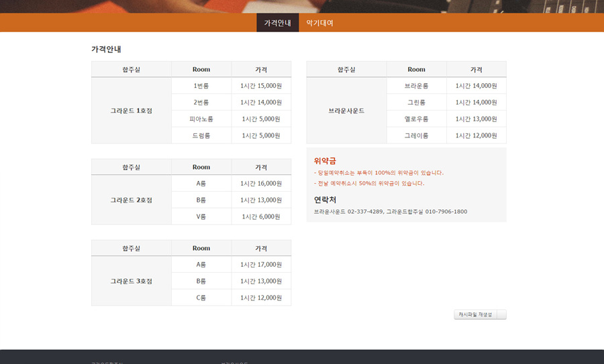604x364 pixels.
Task: Click the price in the 2번룸 row
Action: 261,103
